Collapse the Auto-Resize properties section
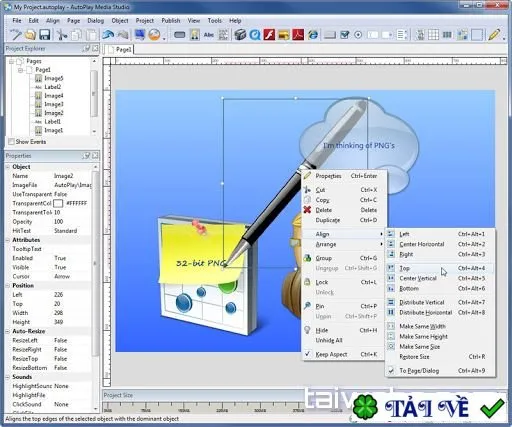Screen dimensions: 512x427 click(x=8, y=331)
